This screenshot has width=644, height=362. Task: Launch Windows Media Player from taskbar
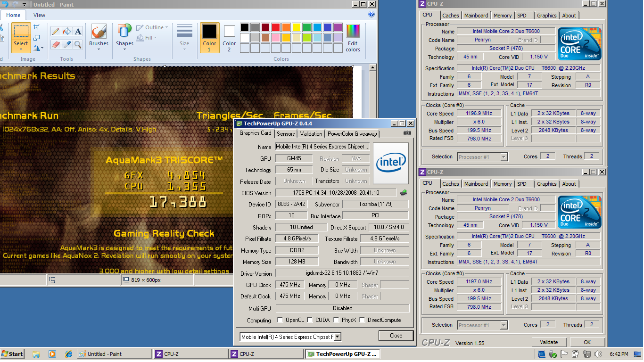[52, 354]
